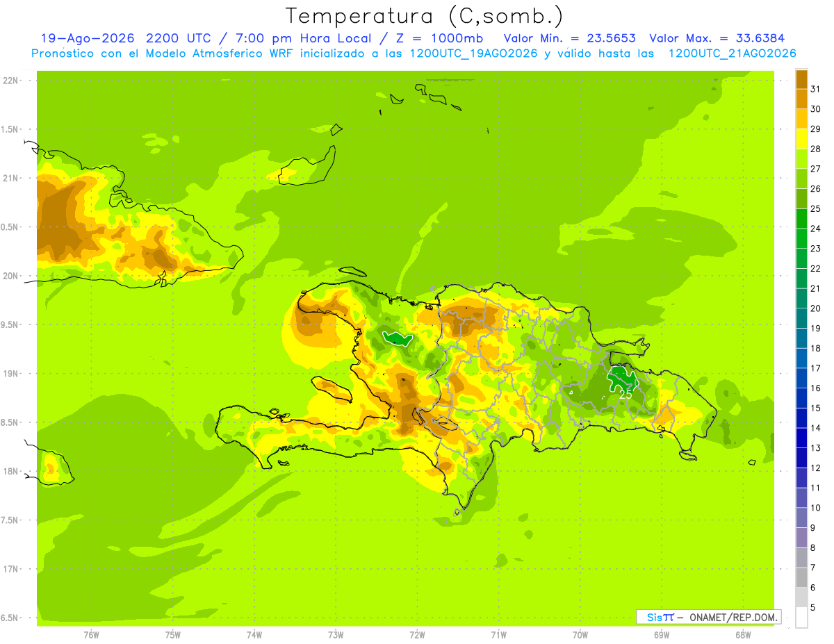The image size is (834, 644).
Task: Click the "18N" latitude label
Action: (12, 472)
